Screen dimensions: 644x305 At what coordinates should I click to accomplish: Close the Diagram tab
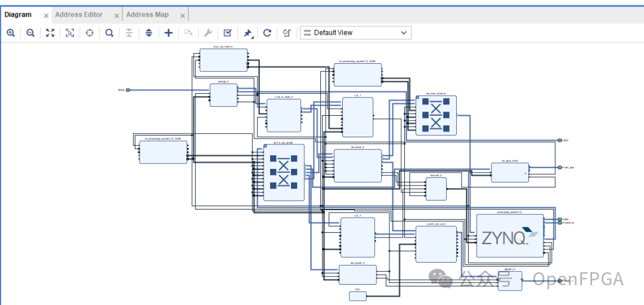pos(46,16)
